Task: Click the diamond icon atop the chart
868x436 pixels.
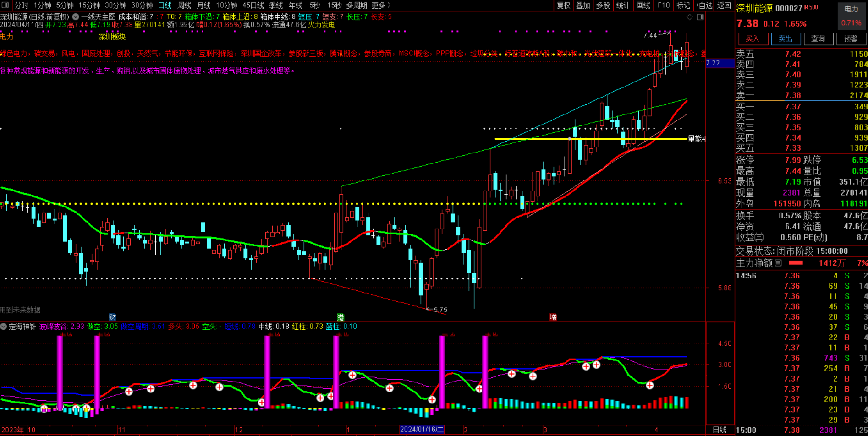Action: pos(690,17)
